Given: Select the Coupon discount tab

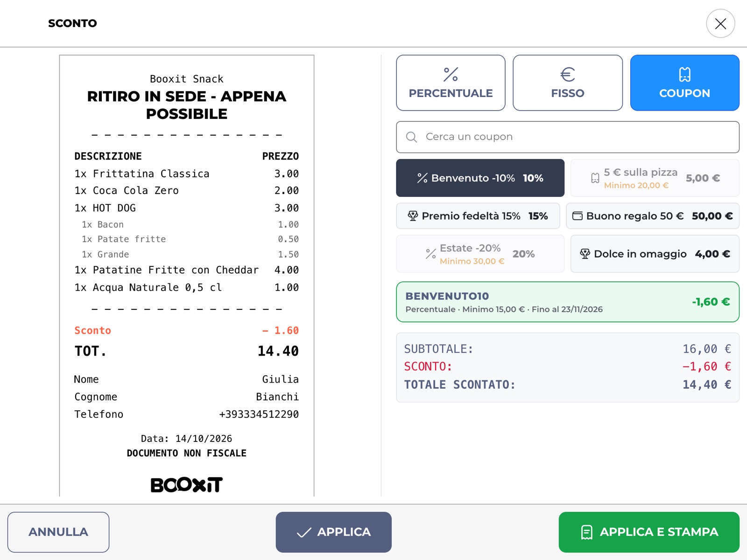Looking at the screenshot, I should click(x=684, y=83).
